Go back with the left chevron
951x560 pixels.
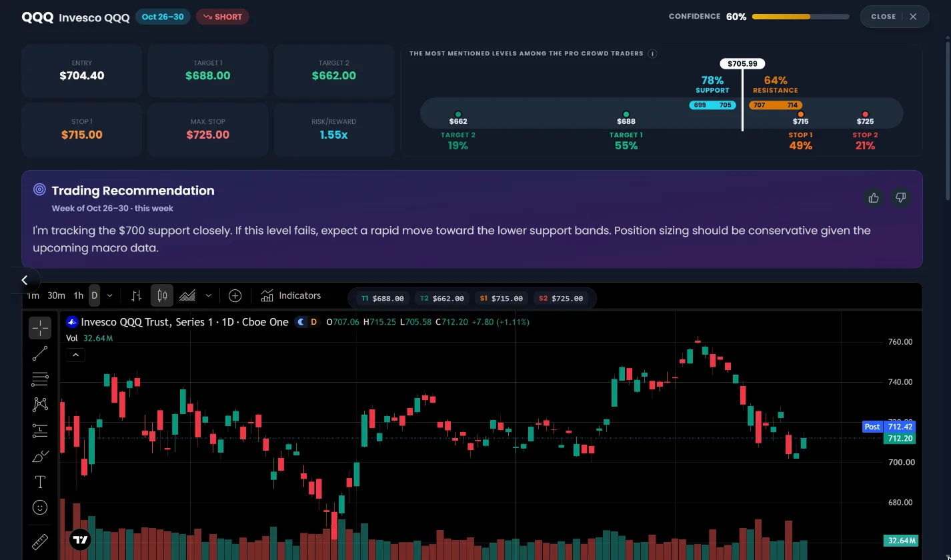(x=25, y=280)
